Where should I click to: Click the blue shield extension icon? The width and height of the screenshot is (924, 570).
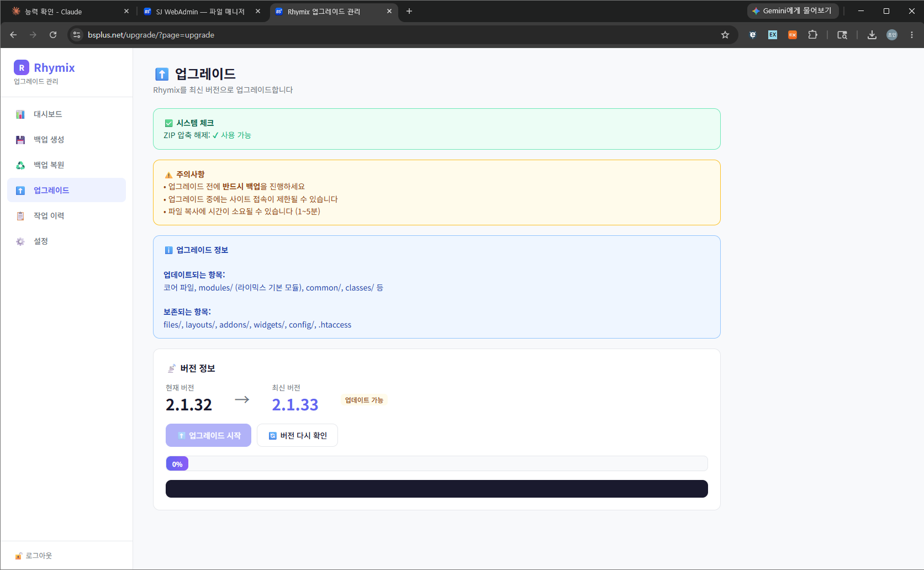pyautogui.click(x=753, y=35)
